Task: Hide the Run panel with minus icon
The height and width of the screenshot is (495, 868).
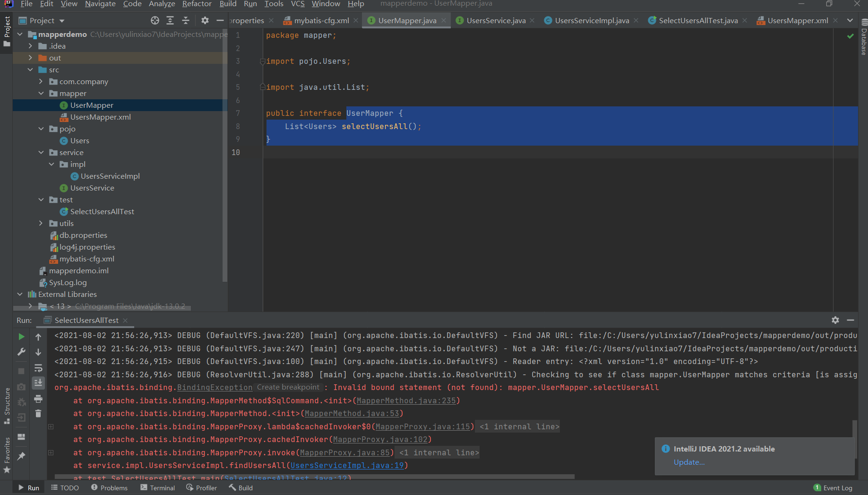Action: click(x=851, y=320)
